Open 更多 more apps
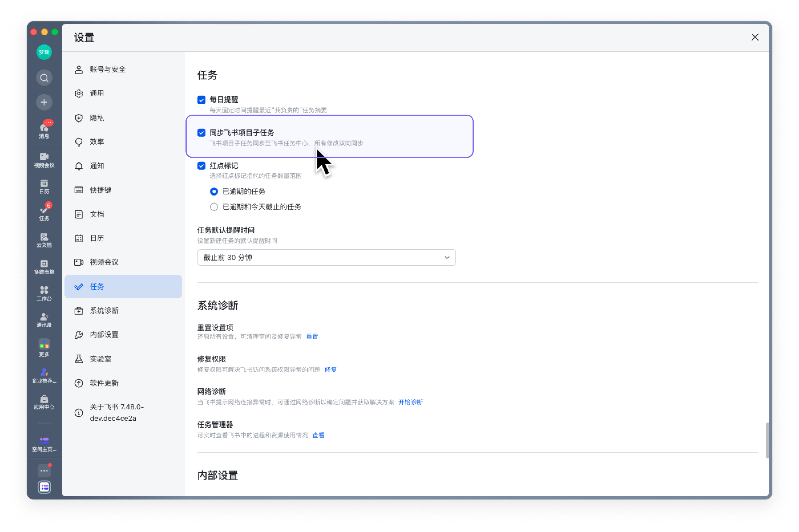The image size is (799, 532). tap(44, 348)
